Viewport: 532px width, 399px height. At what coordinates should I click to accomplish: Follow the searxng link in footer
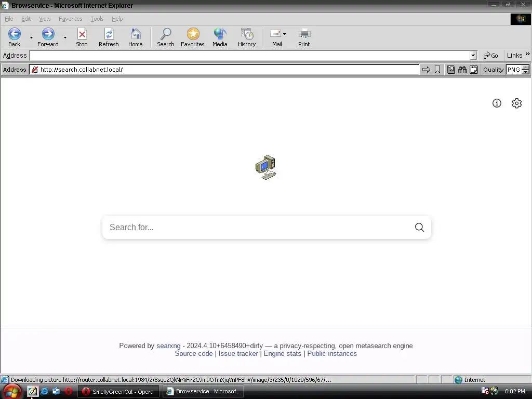click(168, 345)
